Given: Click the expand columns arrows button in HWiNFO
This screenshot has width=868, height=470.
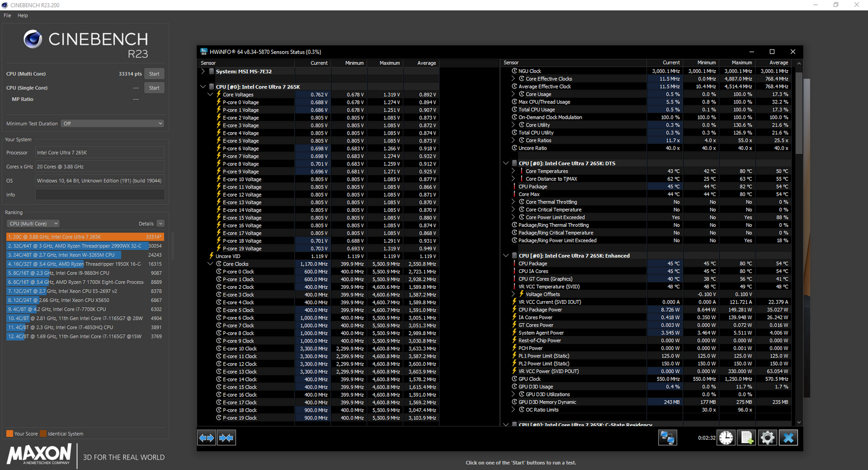Looking at the screenshot, I should pos(207,438).
